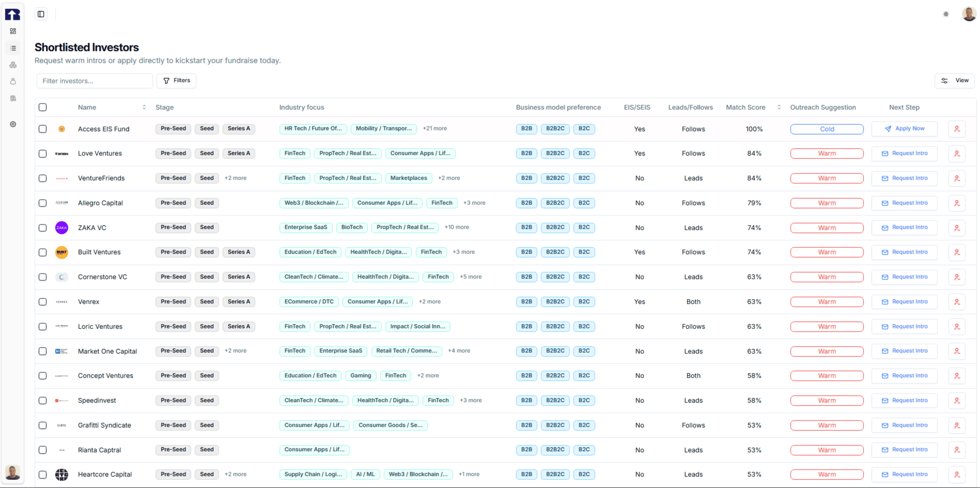Viewport: 980px width, 488px height.
Task: Focus the Filter investors search field
Action: [x=94, y=81]
